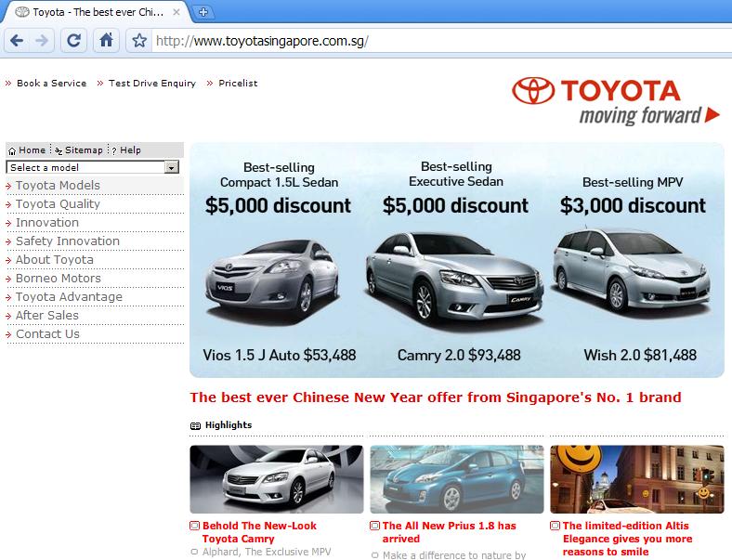This screenshot has height=560, width=732.
Task: Click the Toyota moving forward logo
Action: 616,101
